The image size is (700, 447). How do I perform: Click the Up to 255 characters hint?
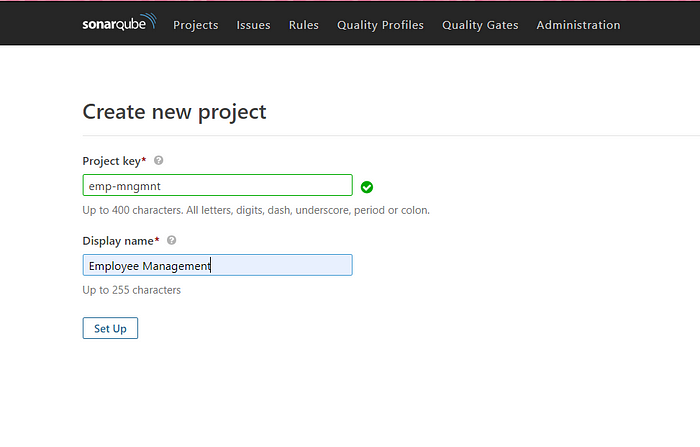point(132,290)
